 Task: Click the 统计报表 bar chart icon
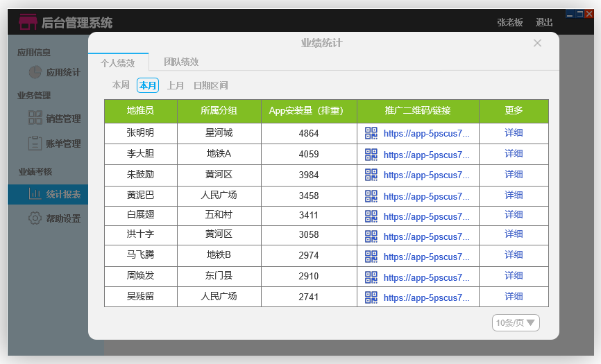tap(35, 194)
